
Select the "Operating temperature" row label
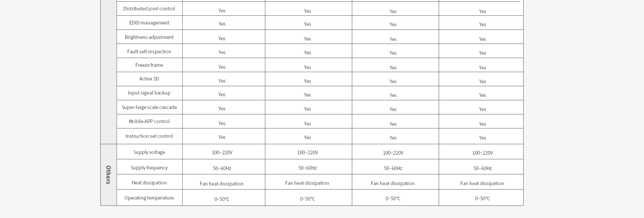pos(149,198)
